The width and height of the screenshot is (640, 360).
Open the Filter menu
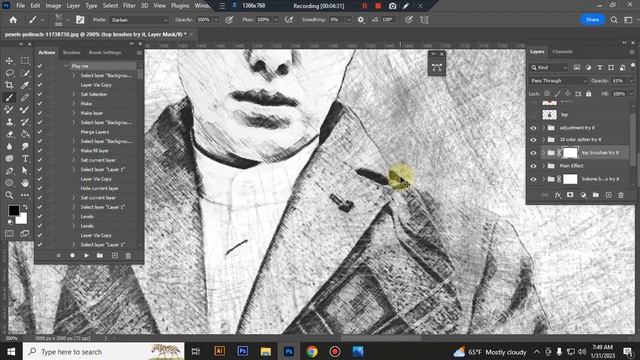[129, 6]
